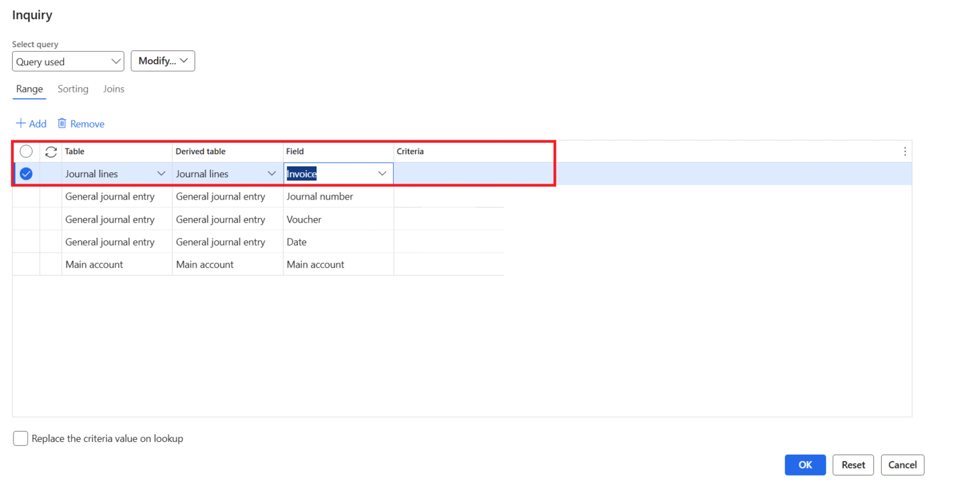The height and width of the screenshot is (482, 980).
Task: Switch to the Joins tab
Action: pyautogui.click(x=113, y=89)
